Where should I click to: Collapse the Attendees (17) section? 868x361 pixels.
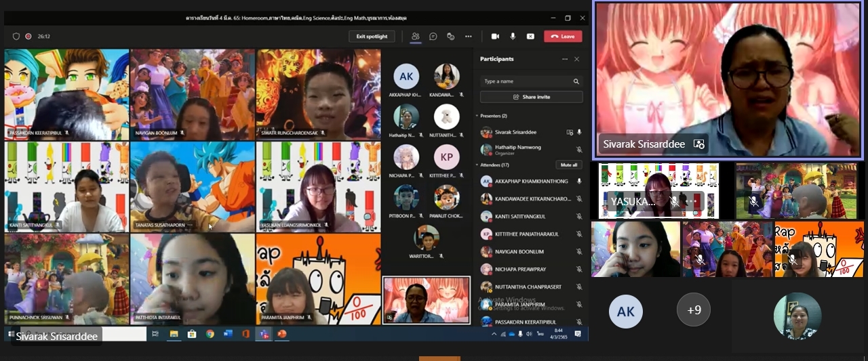[x=477, y=165]
